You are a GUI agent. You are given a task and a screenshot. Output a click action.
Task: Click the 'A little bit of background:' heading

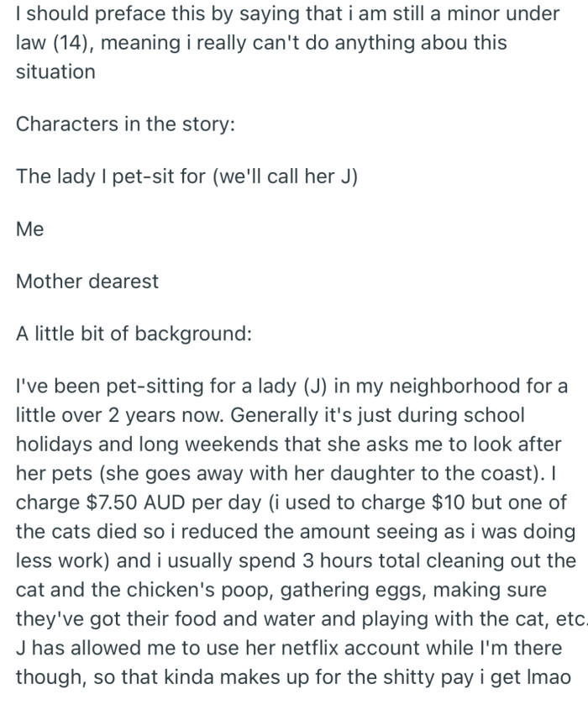[134, 333]
